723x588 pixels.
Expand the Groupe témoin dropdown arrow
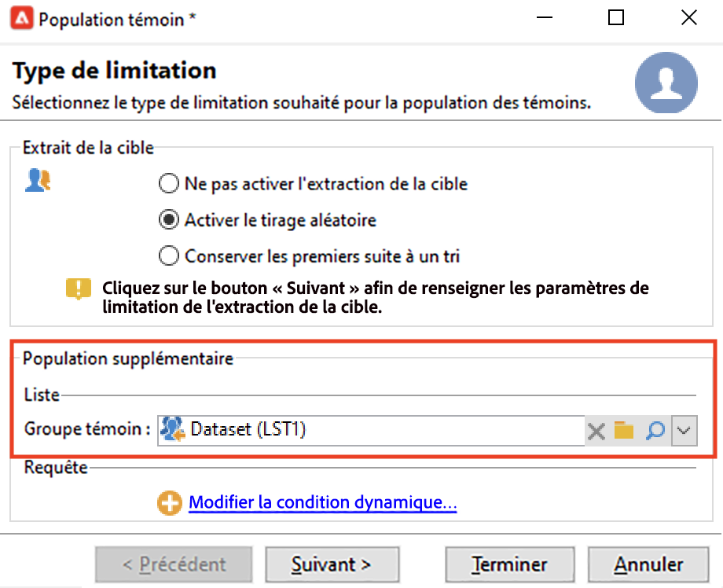click(684, 431)
